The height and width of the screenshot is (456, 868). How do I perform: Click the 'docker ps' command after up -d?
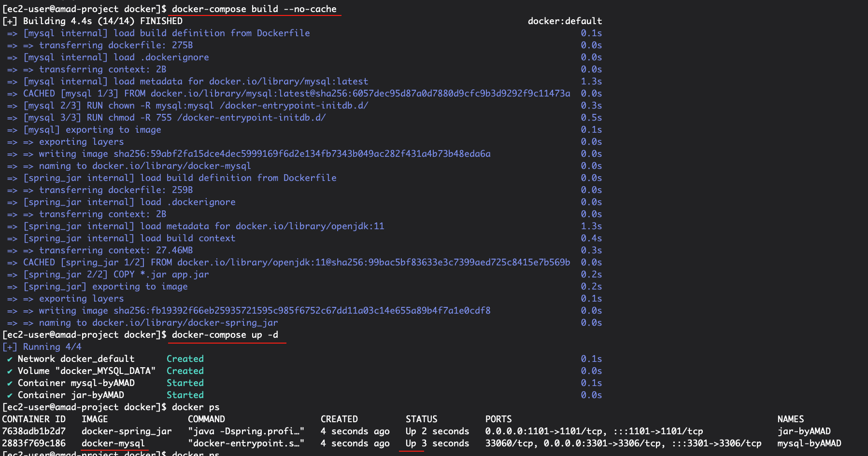196,407
